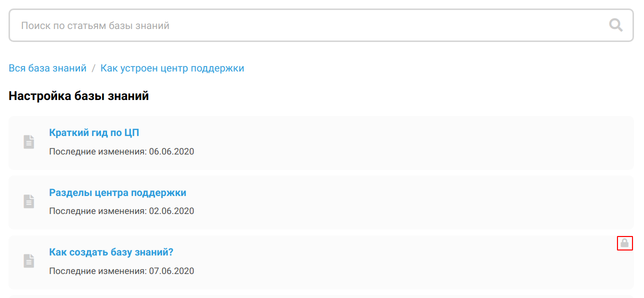Open Как устроен центр поддержки breadcrumb
Screen dimensions: 644x298
[x=172, y=68]
